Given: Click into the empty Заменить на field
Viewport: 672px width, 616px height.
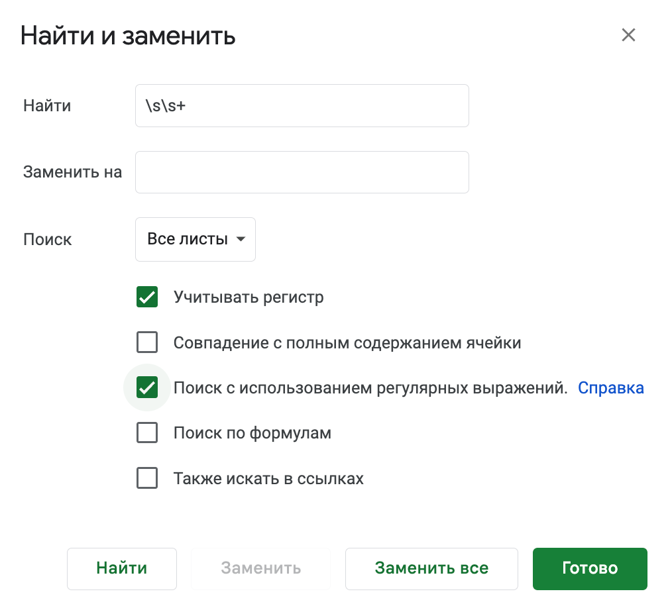Looking at the screenshot, I should click(x=302, y=172).
